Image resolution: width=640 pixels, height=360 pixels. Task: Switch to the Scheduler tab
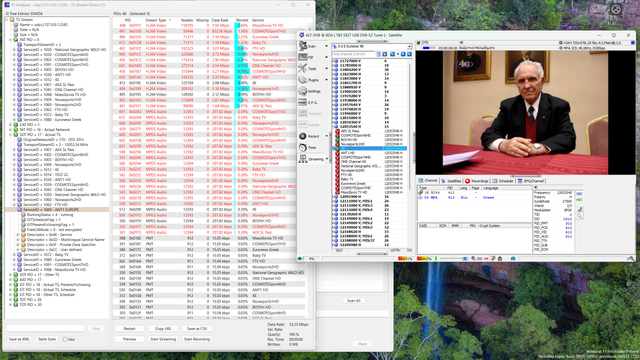[502, 181]
